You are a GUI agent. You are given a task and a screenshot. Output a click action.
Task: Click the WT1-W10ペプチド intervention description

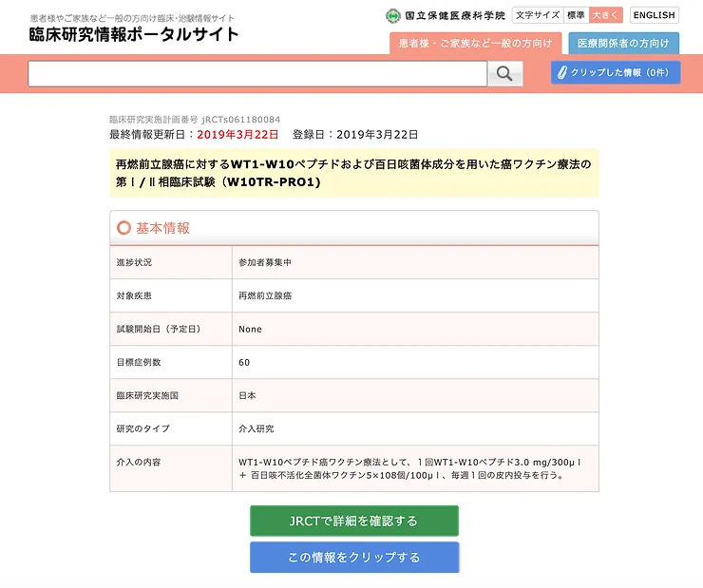pyautogui.click(x=409, y=468)
